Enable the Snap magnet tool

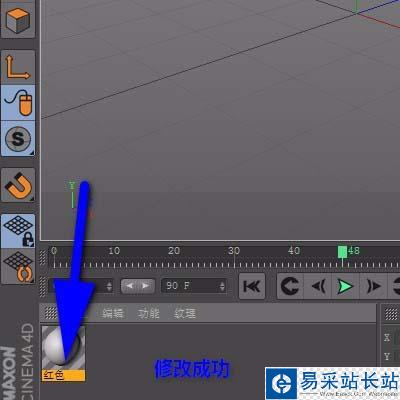(x=18, y=185)
